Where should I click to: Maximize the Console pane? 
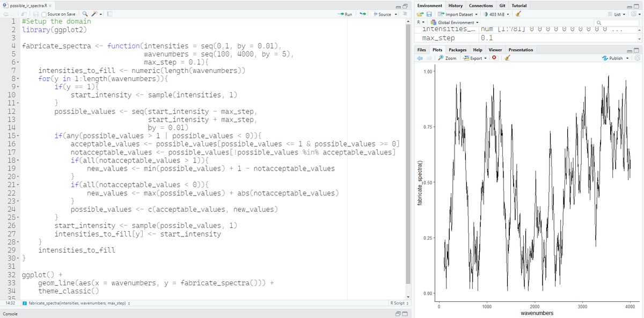point(405,314)
